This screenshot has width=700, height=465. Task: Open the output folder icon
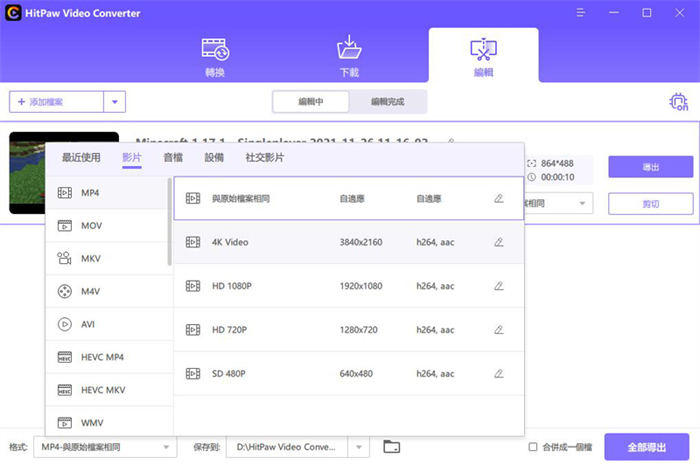[x=392, y=447]
